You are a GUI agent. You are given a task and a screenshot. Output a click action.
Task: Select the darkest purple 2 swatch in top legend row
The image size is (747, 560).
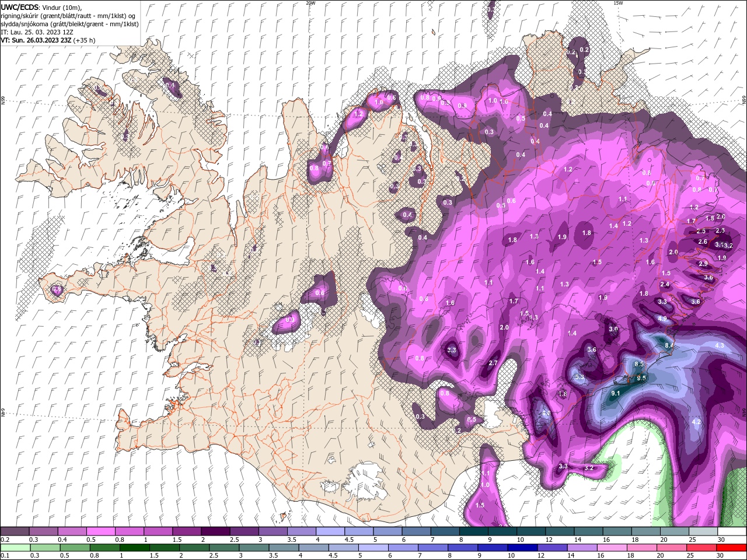click(215, 531)
